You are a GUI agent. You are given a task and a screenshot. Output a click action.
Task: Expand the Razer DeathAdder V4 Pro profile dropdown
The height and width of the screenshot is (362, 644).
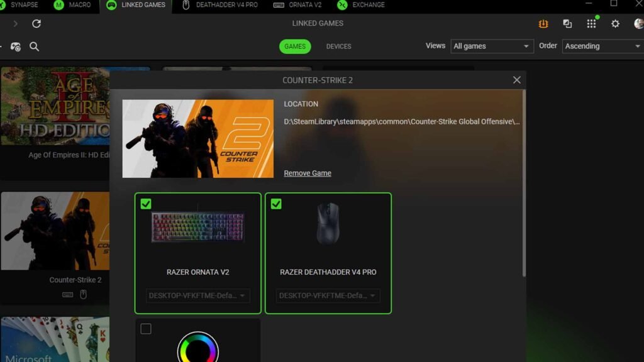pyautogui.click(x=328, y=295)
